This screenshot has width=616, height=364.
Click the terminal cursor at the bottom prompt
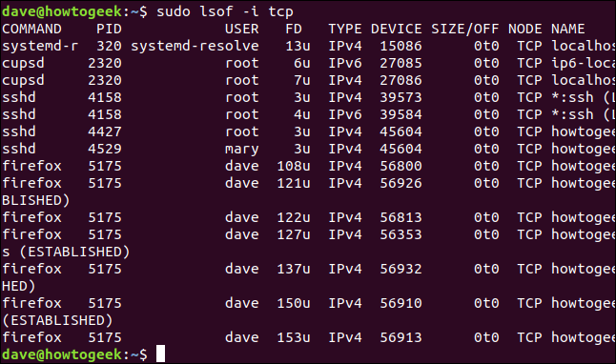pyautogui.click(x=161, y=354)
